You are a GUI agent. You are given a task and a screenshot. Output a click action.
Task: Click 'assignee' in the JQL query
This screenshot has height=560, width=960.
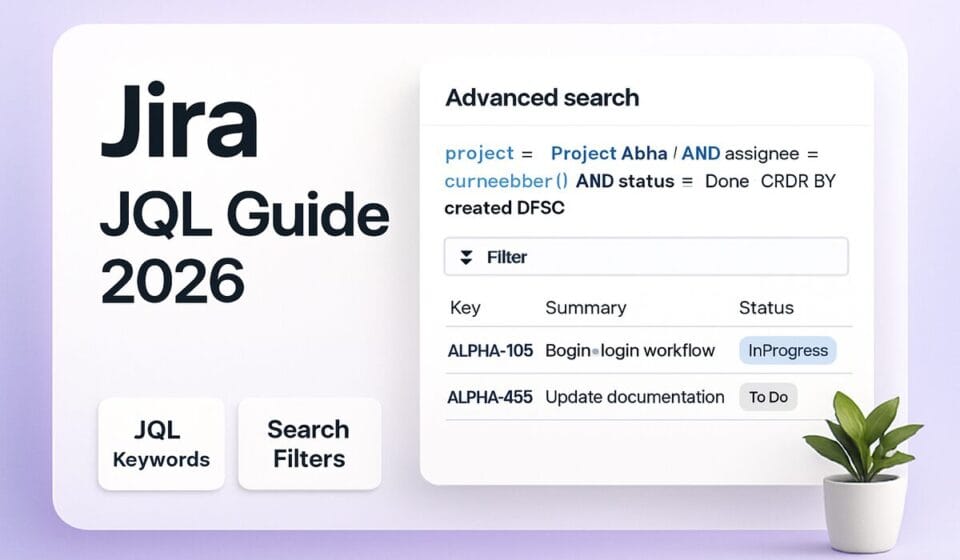[x=762, y=154]
